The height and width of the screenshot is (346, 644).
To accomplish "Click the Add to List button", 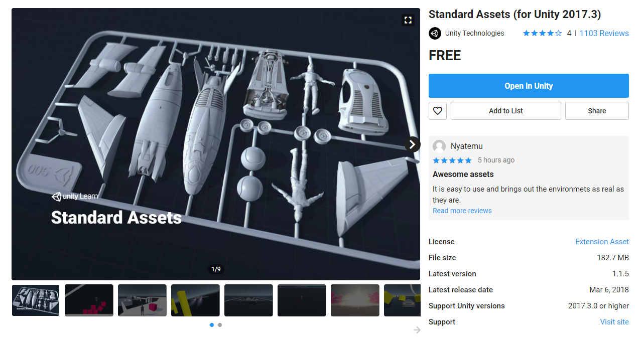I will [x=506, y=111].
